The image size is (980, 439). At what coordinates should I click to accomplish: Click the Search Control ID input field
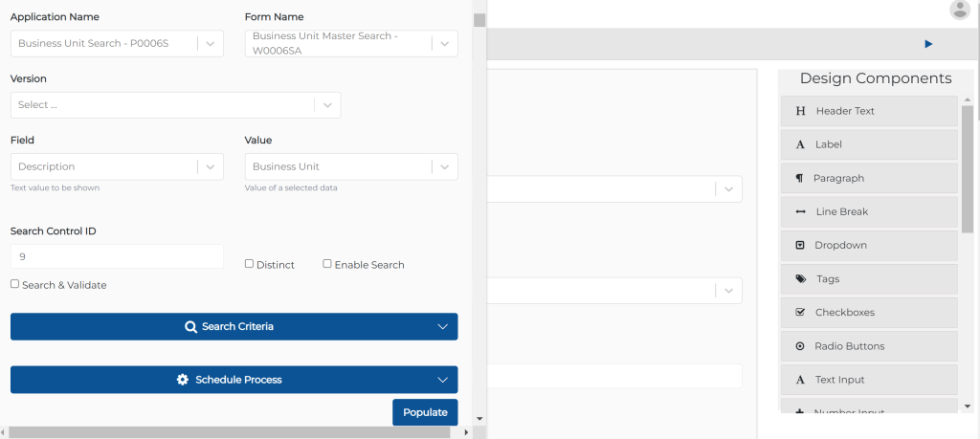117,256
